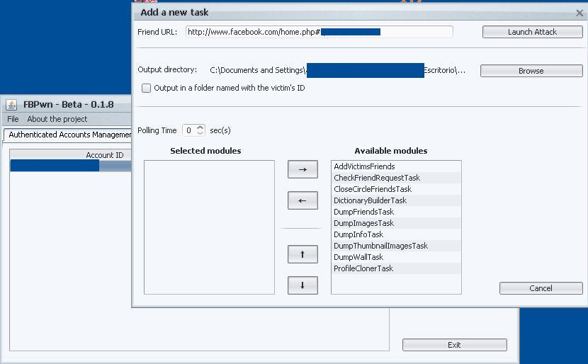This screenshot has width=588, height=364.
Task: Click the Browse button for output directory
Action: click(x=531, y=71)
